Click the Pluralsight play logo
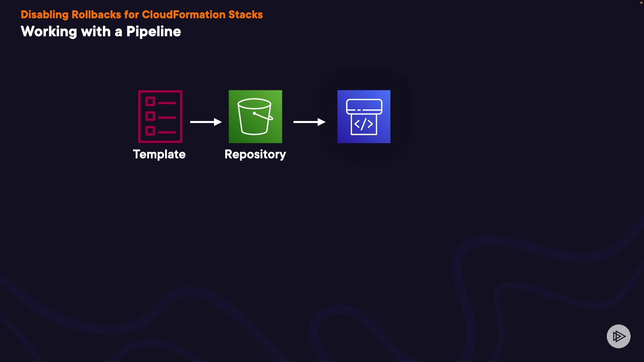 click(619, 336)
